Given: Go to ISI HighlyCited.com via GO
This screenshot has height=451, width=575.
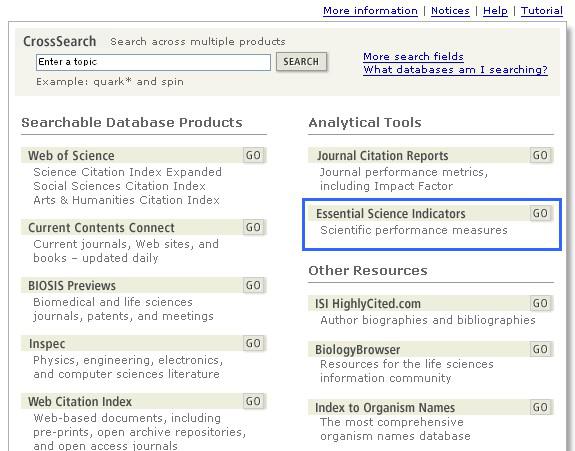Looking at the screenshot, I should 541,303.
